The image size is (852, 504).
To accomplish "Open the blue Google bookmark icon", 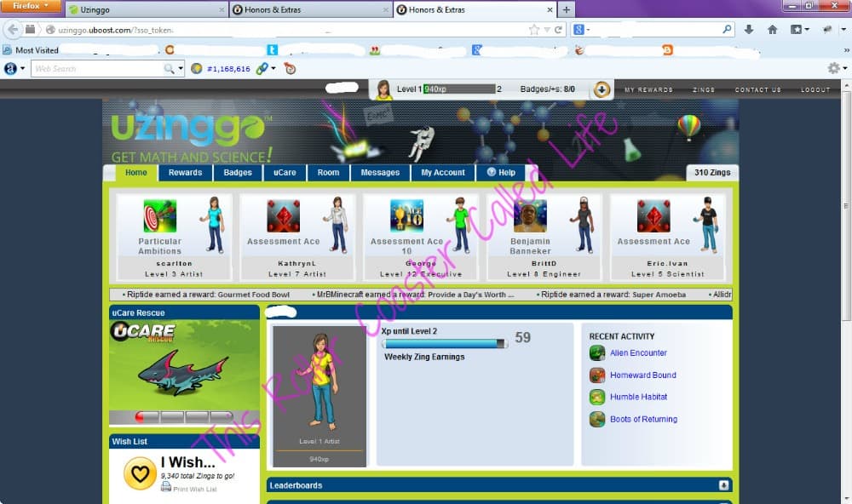I will point(476,50).
